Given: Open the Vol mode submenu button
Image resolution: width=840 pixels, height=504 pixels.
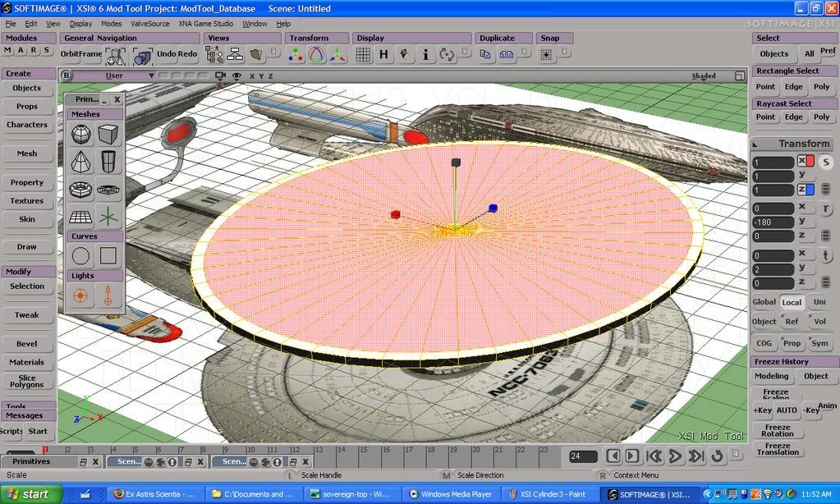Looking at the screenshot, I should (x=819, y=321).
